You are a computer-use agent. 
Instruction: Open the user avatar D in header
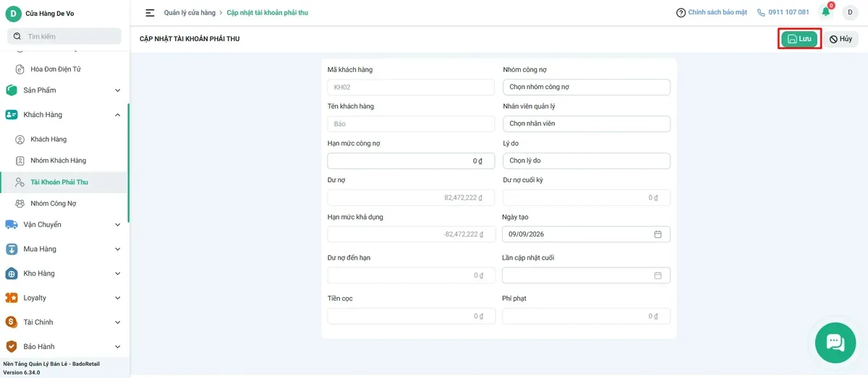pos(850,12)
